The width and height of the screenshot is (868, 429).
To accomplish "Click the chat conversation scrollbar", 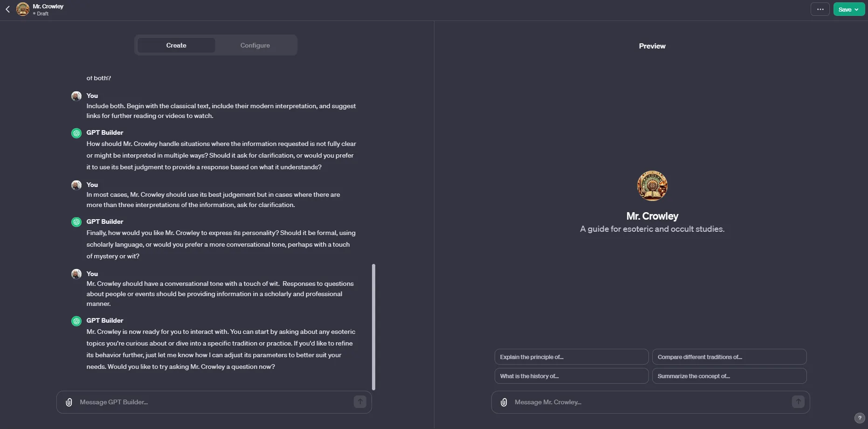I will tap(373, 326).
